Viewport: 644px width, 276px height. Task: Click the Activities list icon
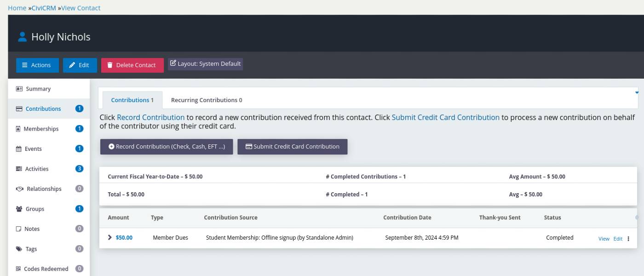click(19, 169)
